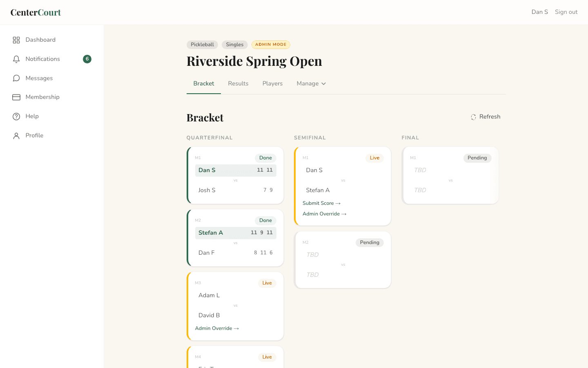Click Live status on semifinal M1

[374, 158]
